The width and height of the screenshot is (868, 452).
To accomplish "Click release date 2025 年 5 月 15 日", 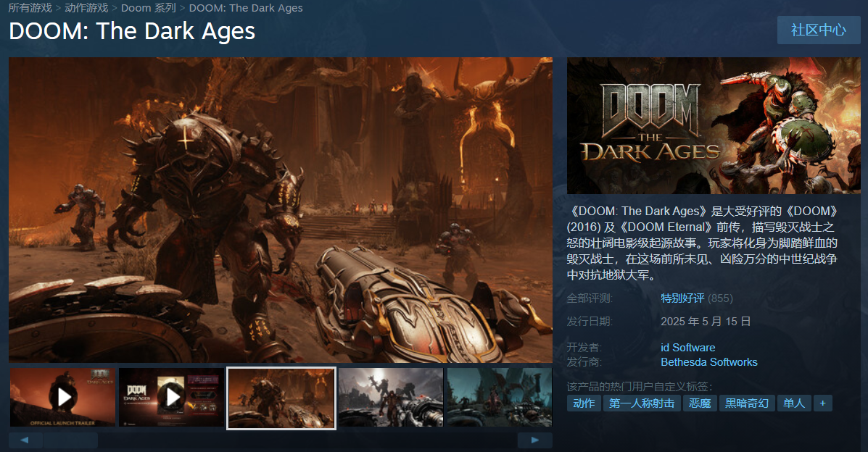I will [x=706, y=322].
